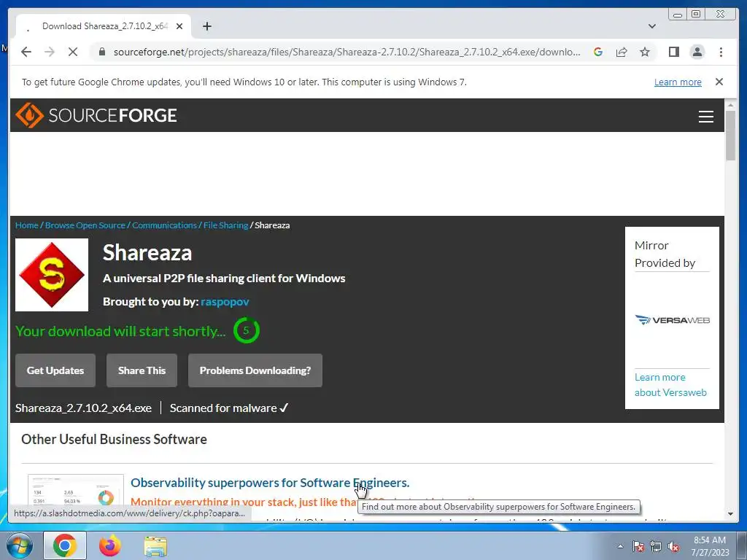This screenshot has width=747, height=560.
Task: Go to Home breadcrumb link
Action: (x=27, y=225)
